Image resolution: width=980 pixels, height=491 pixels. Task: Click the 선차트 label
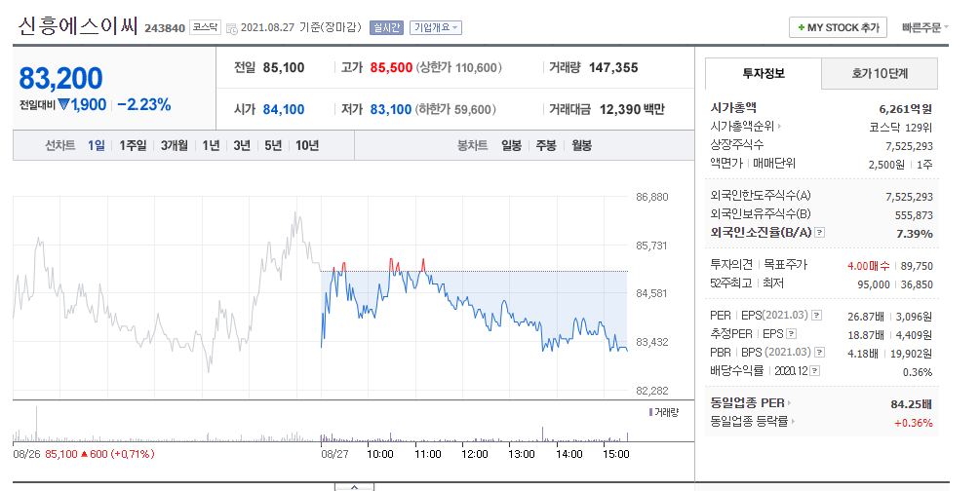coord(60,145)
